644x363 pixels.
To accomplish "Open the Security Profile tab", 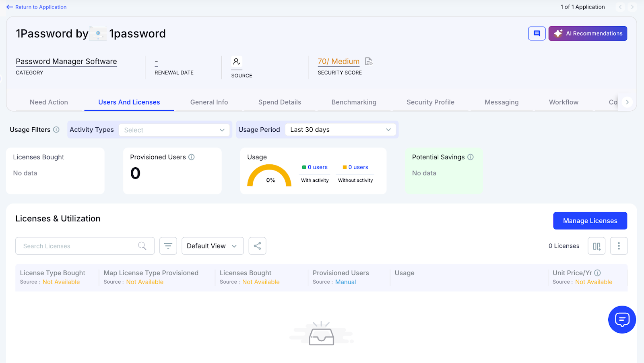I will click(x=430, y=102).
